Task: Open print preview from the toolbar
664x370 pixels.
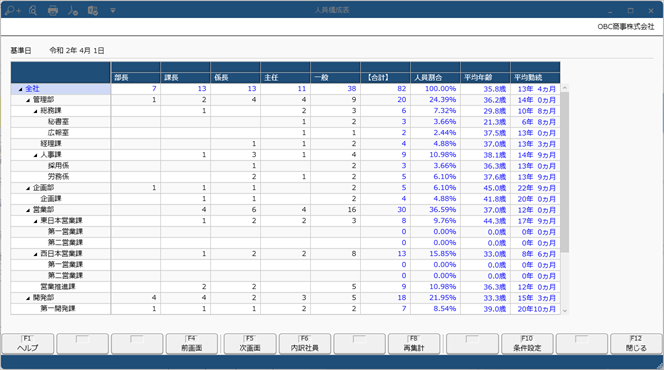Action: (x=33, y=10)
